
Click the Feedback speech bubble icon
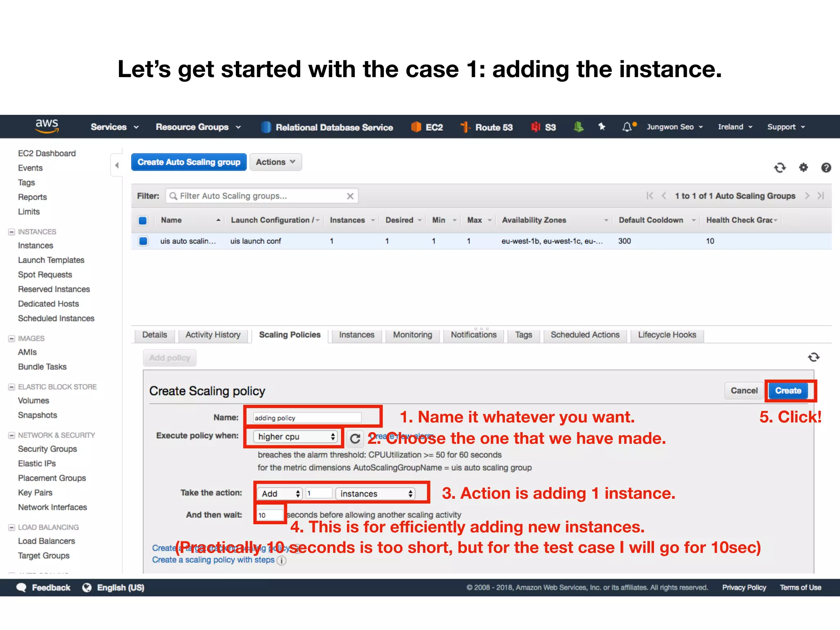pyautogui.click(x=21, y=588)
